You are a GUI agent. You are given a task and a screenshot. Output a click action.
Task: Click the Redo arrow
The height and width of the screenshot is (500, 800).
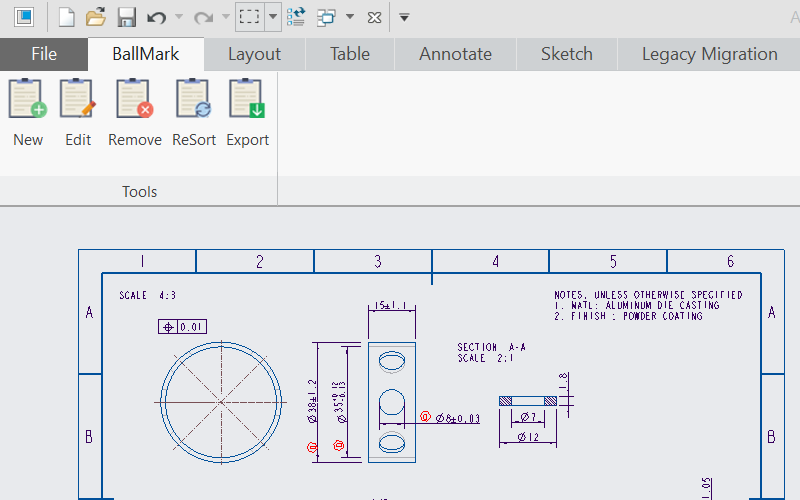[203, 17]
